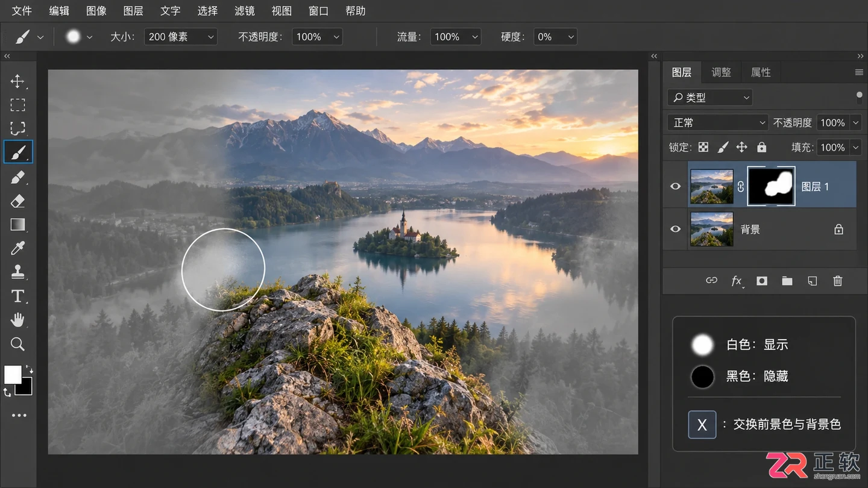
Task: Switch to the 属性 tab
Action: point(761,72)
